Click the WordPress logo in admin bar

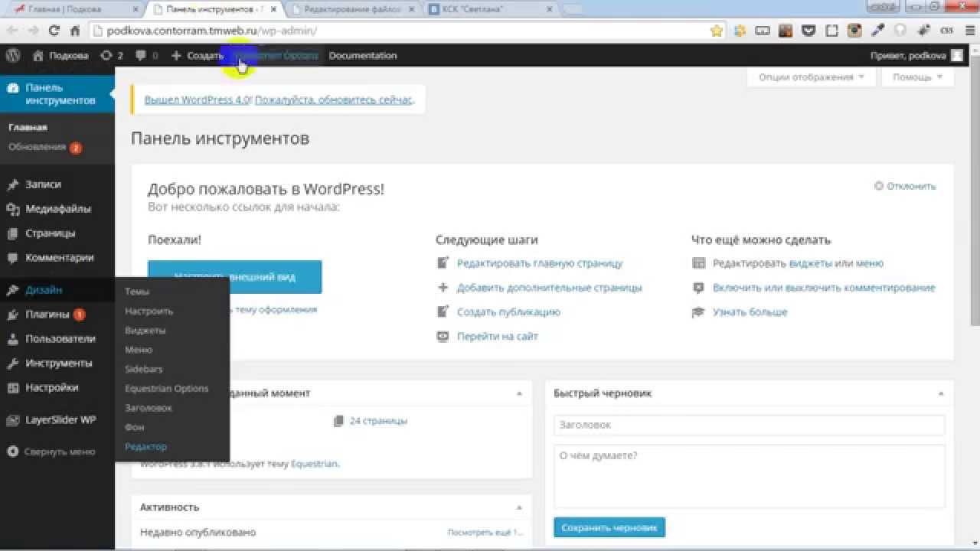tap(12, 55)
